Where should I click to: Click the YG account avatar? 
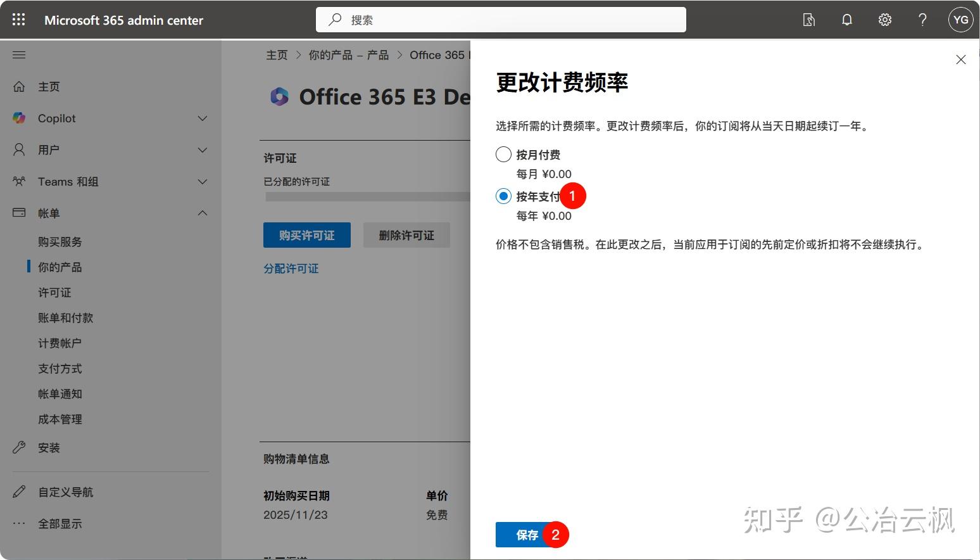pyautogui.click(x=960, y=20)
